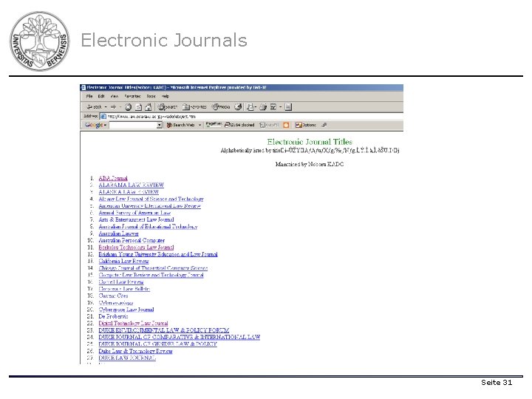
Task: Open the ABA Journal link
Action: click(x=113, y=178)
